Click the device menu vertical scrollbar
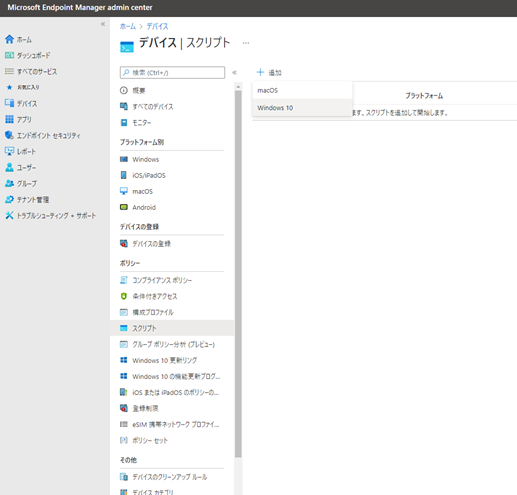 [x=238, y=273]
